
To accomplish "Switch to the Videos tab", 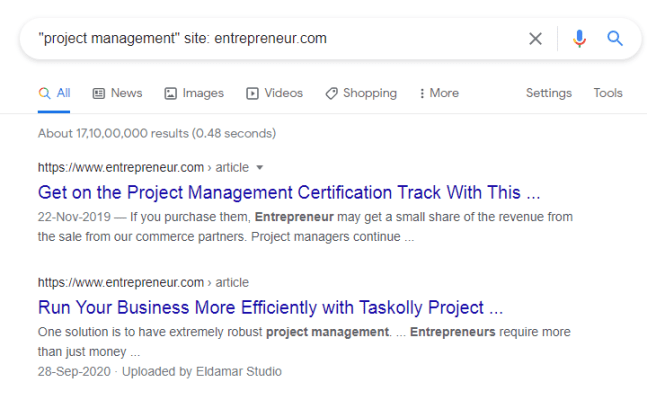I will tap(274, 93).
